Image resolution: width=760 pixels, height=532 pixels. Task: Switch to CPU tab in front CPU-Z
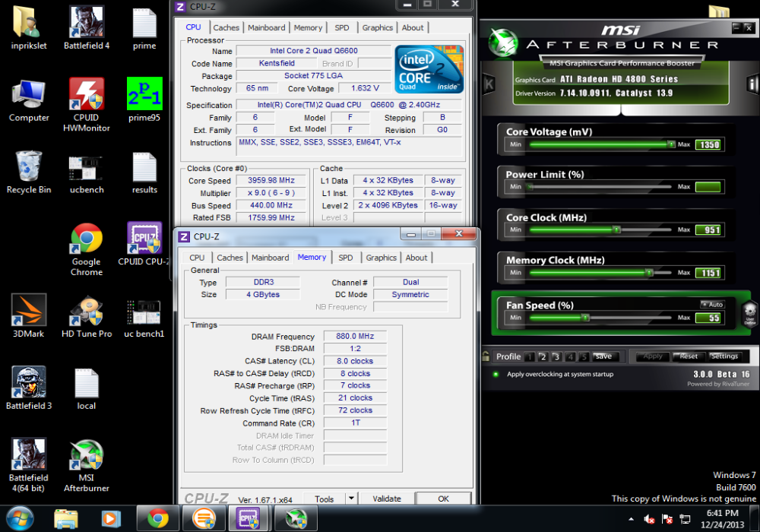pyautogui.click(x=197, y=258)
